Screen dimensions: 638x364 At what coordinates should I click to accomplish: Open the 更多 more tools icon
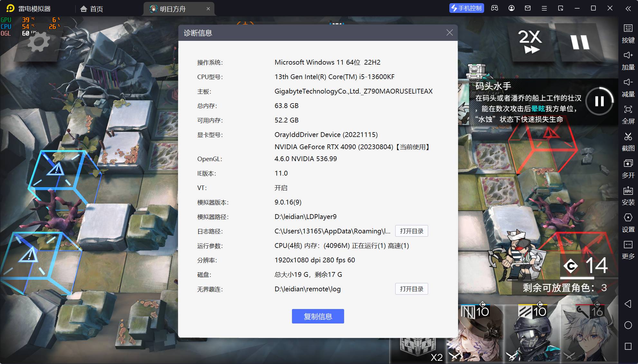tap(628, 245)
